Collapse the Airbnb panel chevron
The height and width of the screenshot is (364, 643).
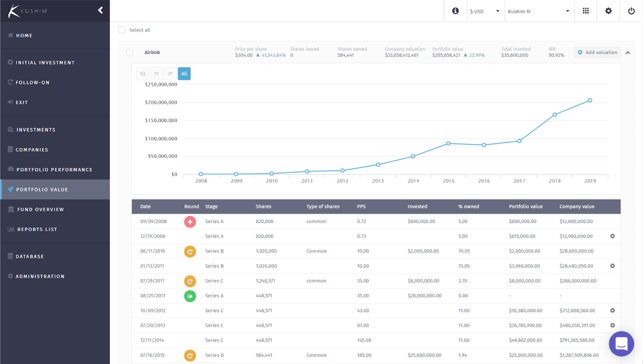tap(628, 53)
